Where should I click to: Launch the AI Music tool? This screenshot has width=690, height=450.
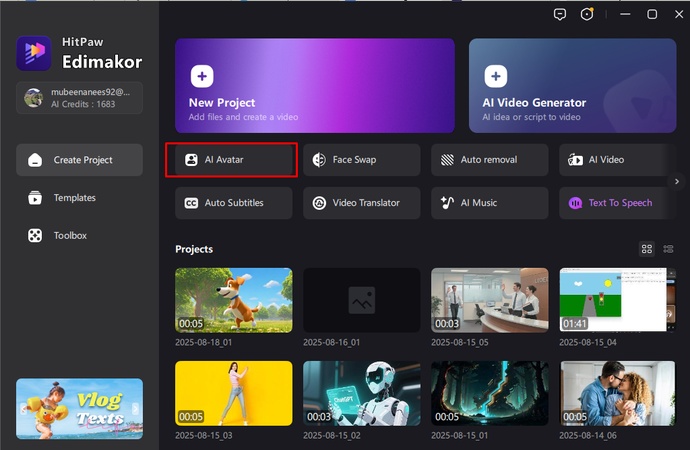490,203
